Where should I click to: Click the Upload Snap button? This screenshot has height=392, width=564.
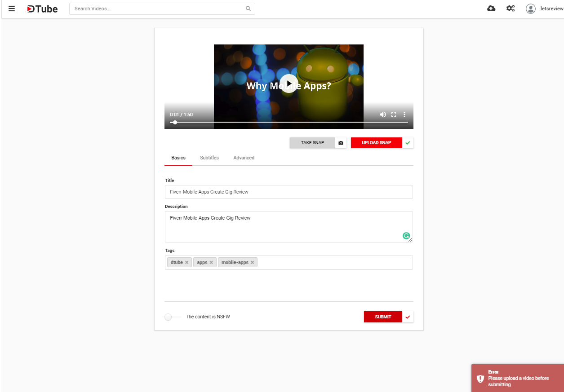(x=377, y=143)
